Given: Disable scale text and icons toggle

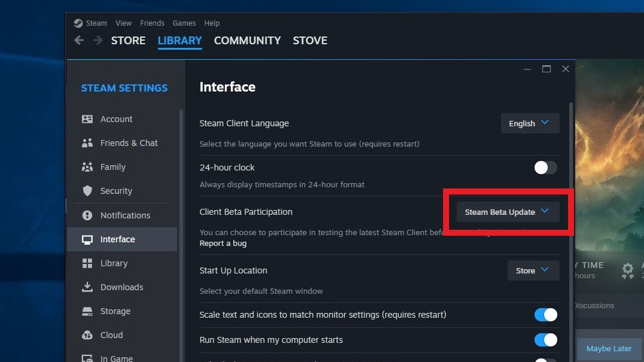Looking at the screenshot, I should [545, 315].
